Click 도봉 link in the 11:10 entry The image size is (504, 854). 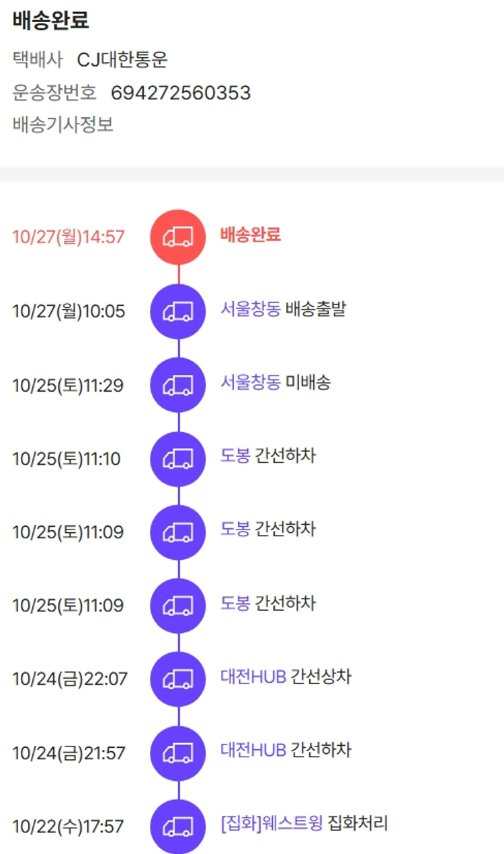coord(235,456)
